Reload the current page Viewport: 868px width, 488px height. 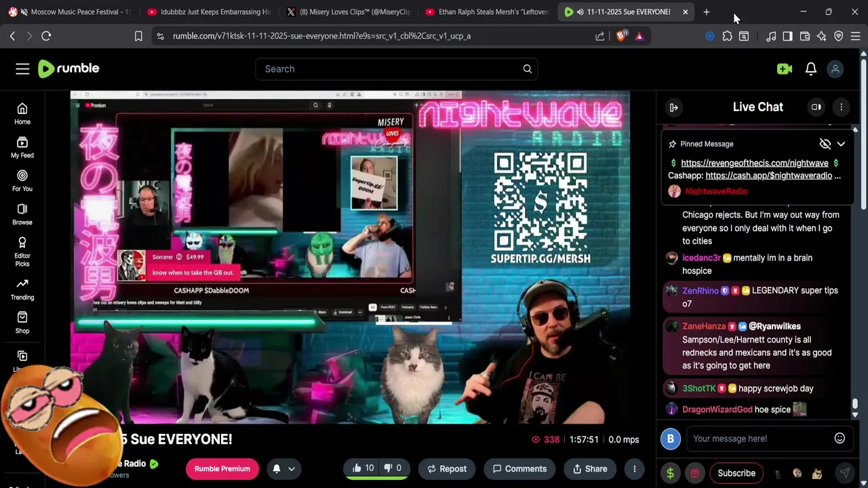tap(46, 36)
